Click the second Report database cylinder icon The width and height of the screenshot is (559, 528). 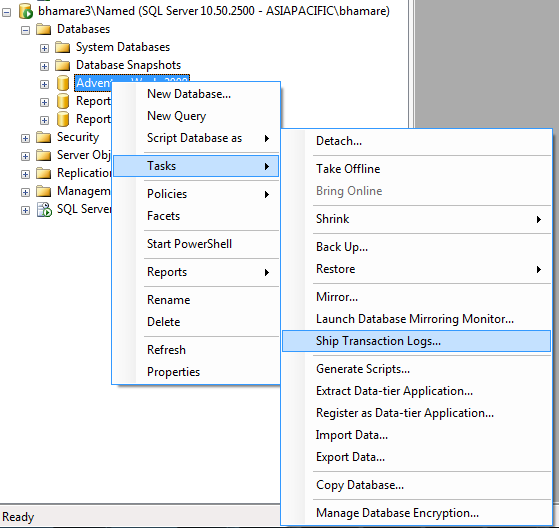[63, 119]
